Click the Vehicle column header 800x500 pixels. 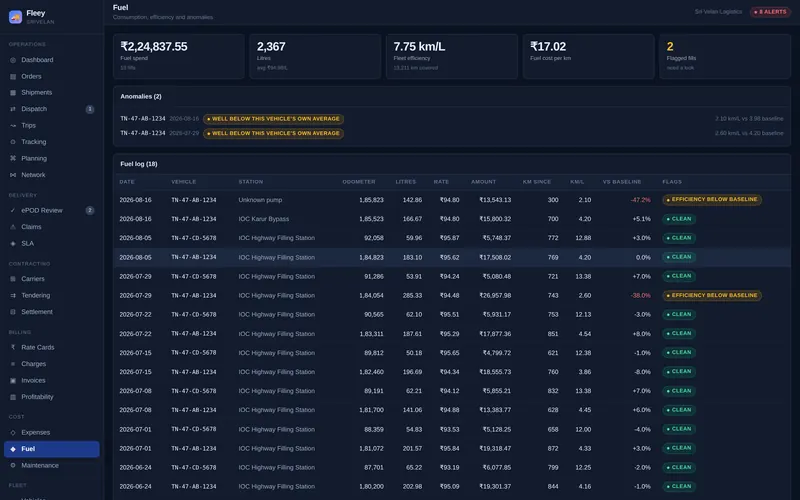(x=184, y=182)
